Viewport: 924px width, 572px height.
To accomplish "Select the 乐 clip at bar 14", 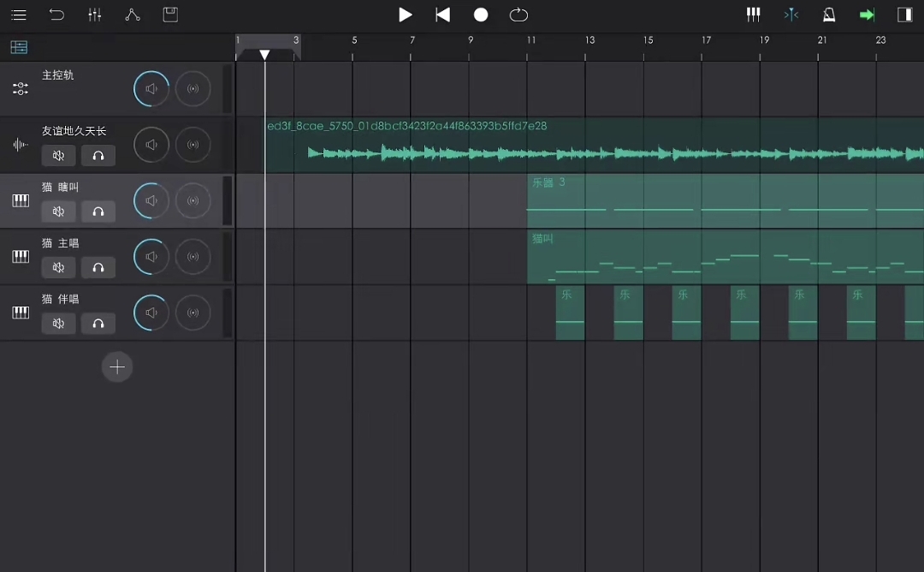I will click(628, 313).
